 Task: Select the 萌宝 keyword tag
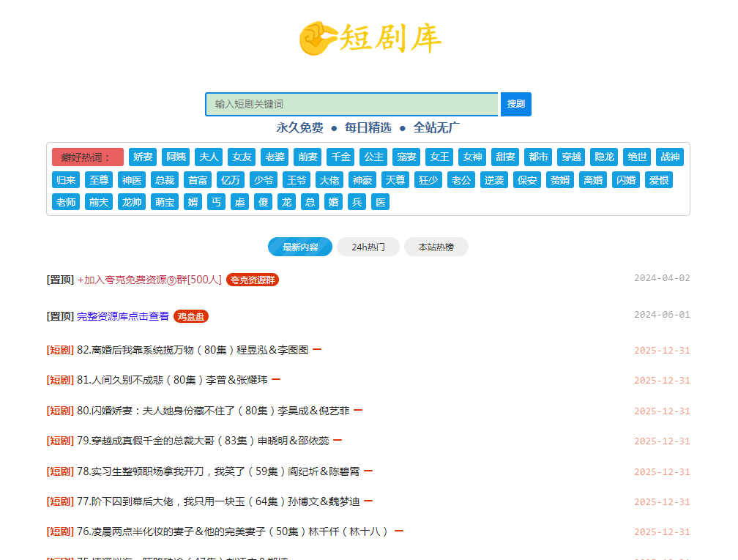coord(165,202)
